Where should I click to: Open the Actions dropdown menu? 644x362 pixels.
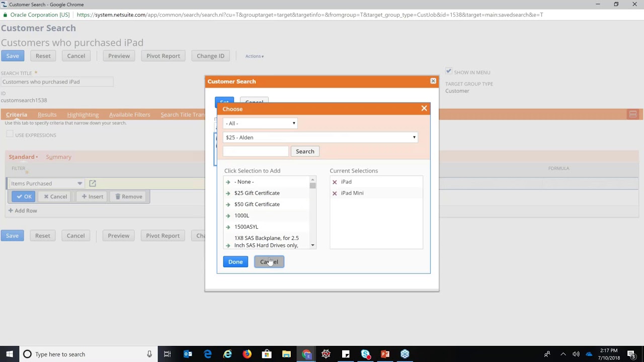[255, 56]
